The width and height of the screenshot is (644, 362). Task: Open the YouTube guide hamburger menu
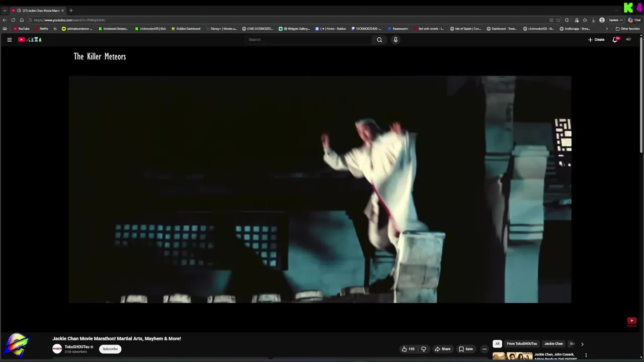click(x=9, y=40)
